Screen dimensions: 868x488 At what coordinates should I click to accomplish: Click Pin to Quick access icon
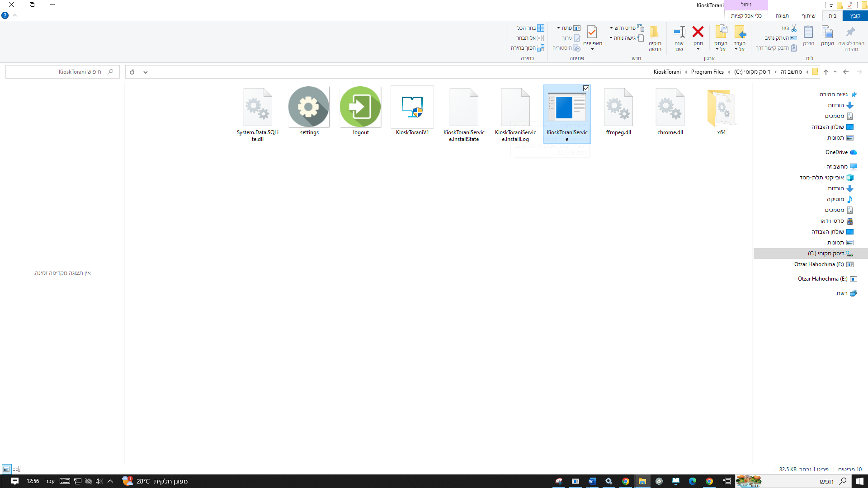[x=851, y=32]
